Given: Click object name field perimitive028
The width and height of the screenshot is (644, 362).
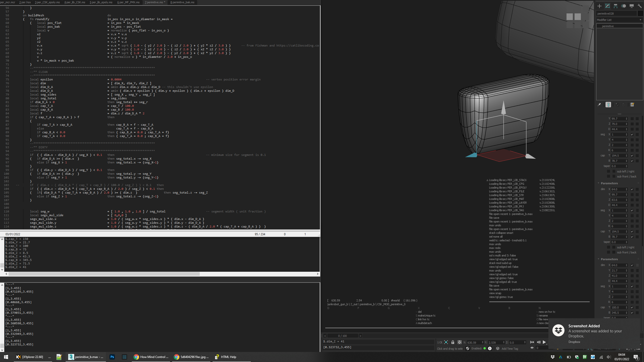Looking at the screenshot, I should [x=617, y=14].
